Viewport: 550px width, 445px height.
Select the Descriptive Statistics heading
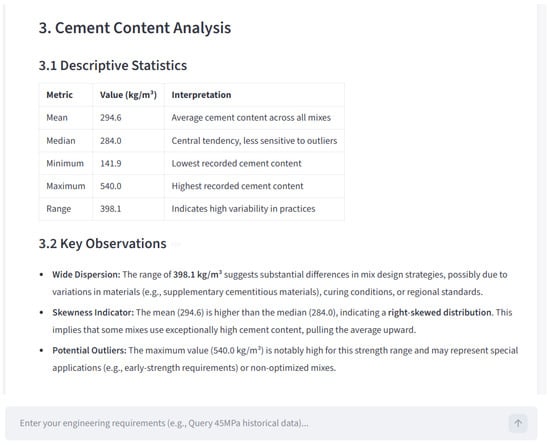point(113,66)
